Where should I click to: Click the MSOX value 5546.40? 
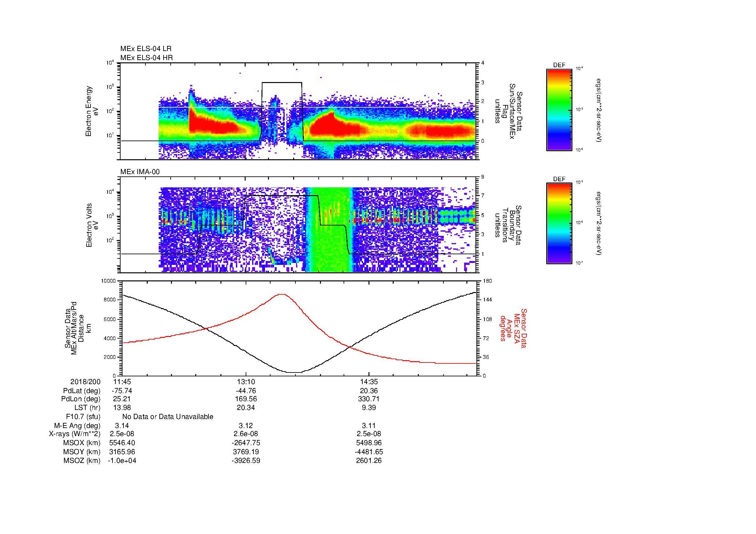[x=122, y=443]
